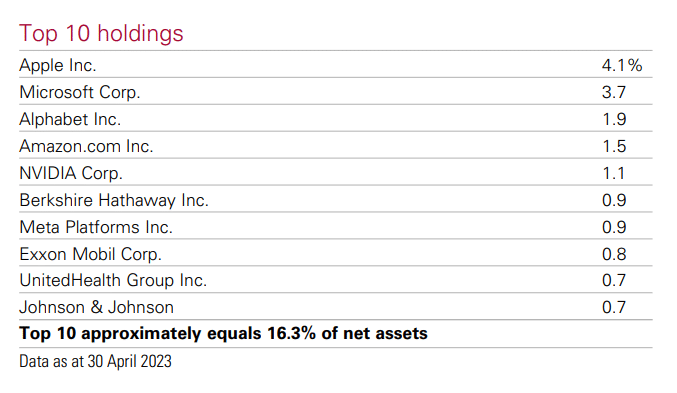The width and height of the screenshot is (677, 393).
Task: Select Microsoft Corp. holding name
Action: click(80, 92)
